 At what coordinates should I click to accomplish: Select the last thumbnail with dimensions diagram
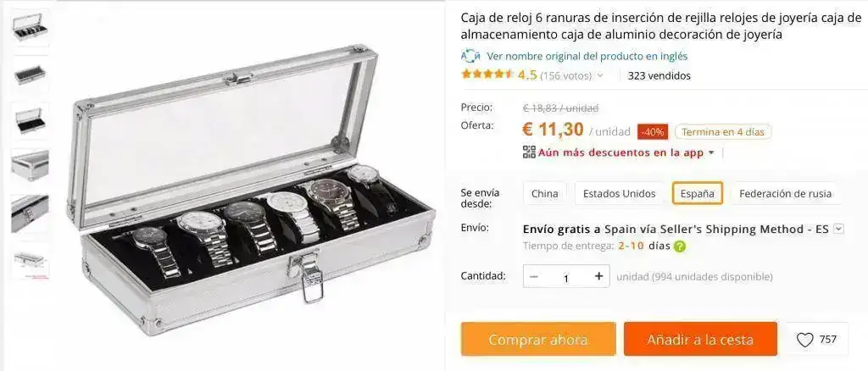tap(30, 260)
